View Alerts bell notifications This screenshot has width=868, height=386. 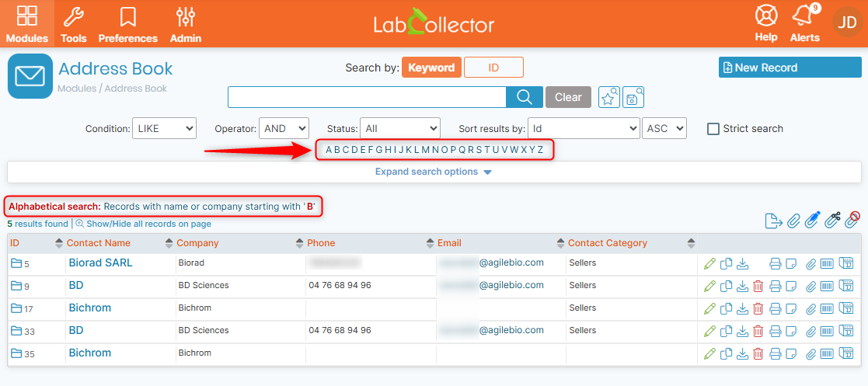pos(805,24)
